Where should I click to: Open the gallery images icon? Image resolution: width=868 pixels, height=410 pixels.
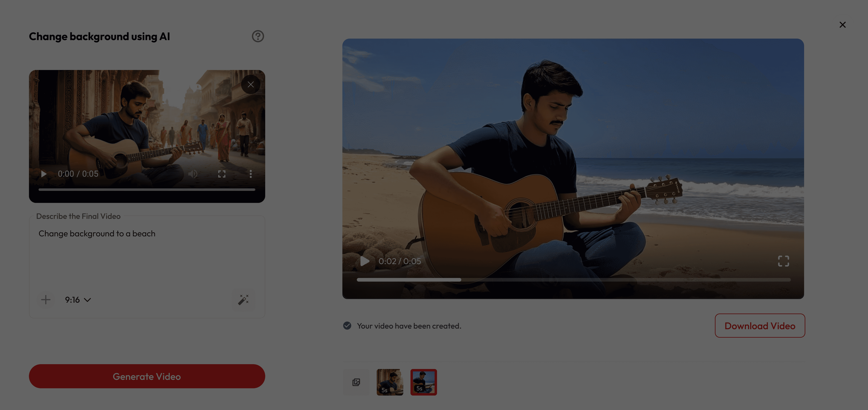point(356,382)
